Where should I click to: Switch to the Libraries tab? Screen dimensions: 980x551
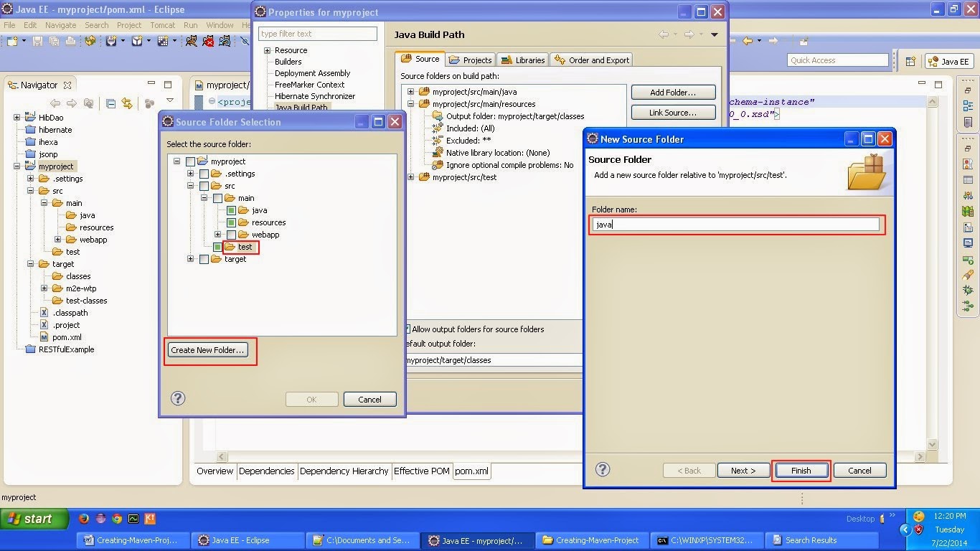(523, 60)
